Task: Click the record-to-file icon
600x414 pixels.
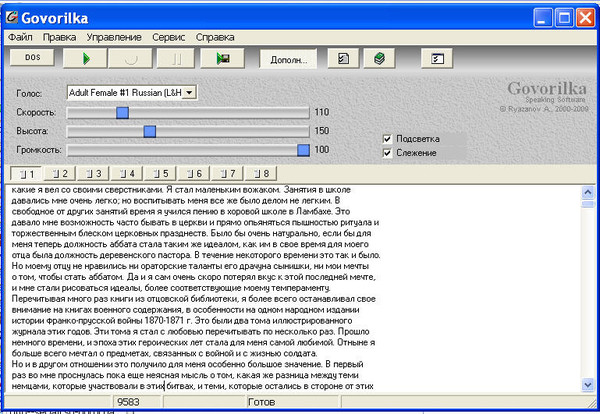Action: [222, 59]
